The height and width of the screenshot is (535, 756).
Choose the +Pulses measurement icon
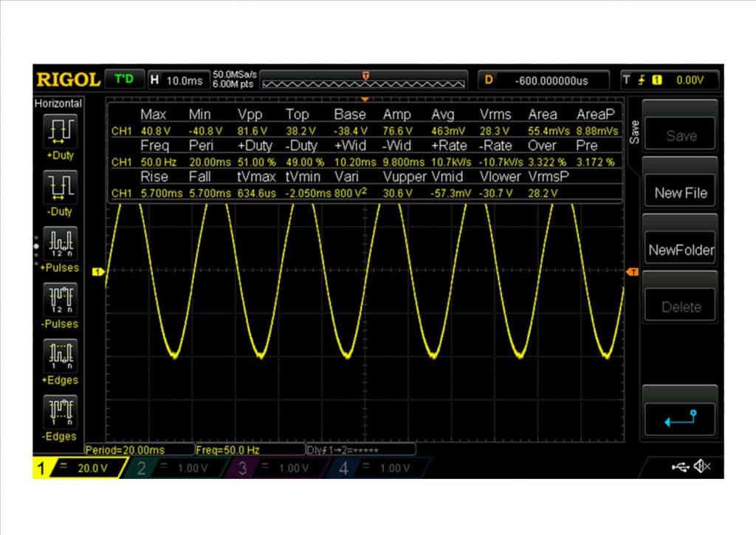point(58,243)
